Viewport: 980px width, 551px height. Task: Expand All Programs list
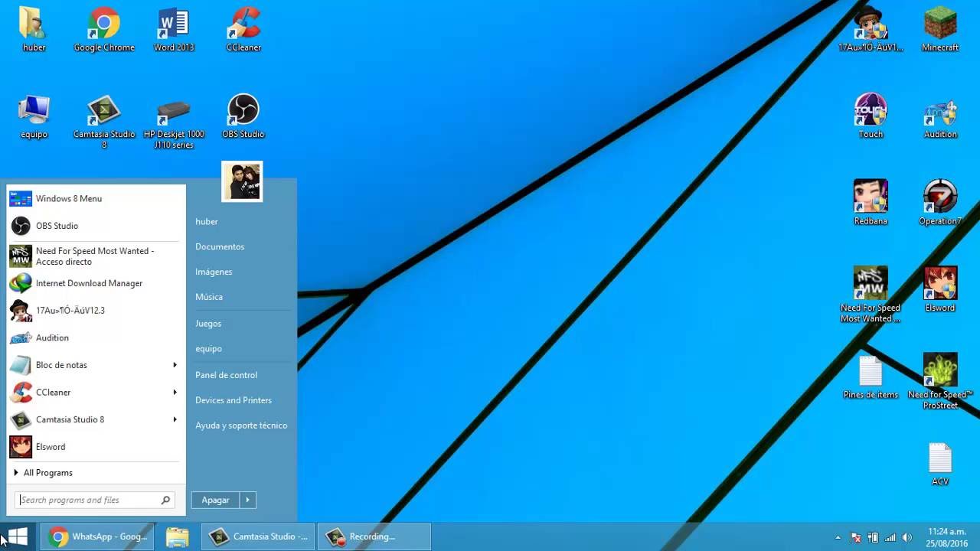point(96,473)
